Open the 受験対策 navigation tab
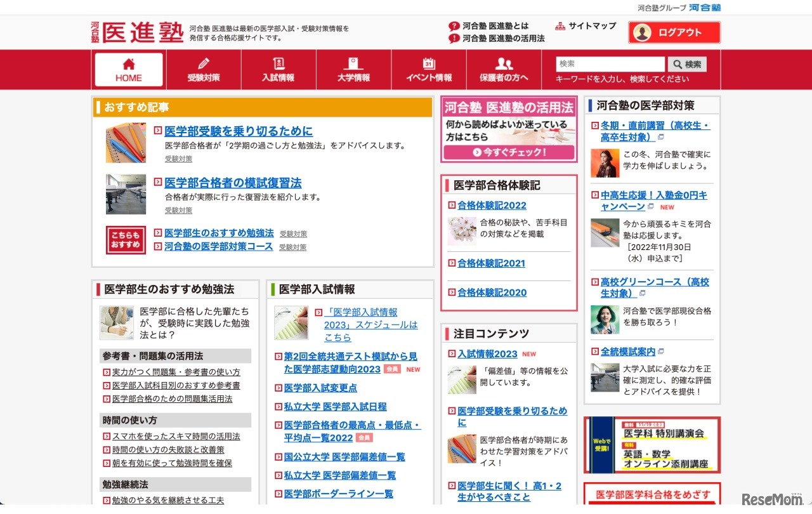 pos(204,70)
